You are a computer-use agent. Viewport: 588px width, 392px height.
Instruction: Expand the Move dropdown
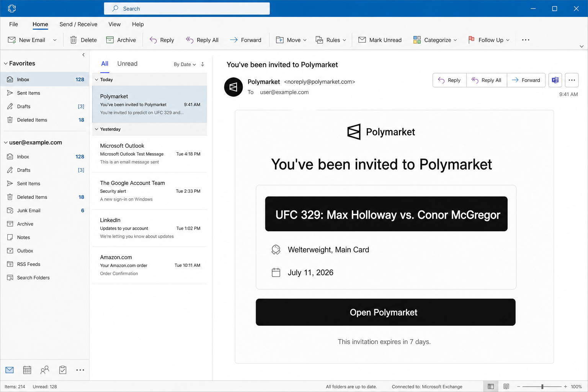[x=305, y=40]
